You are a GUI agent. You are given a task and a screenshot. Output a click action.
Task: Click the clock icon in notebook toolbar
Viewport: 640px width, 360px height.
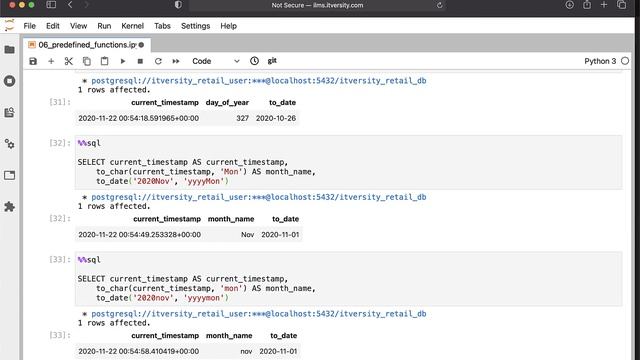coord(254,61)
